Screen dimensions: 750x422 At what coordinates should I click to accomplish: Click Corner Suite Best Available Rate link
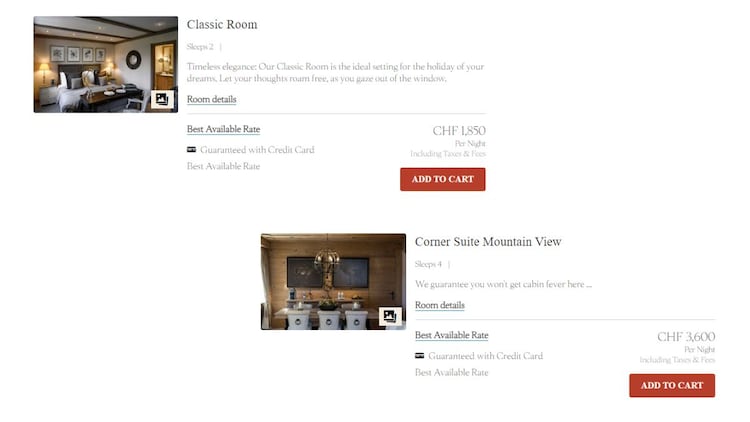coord(452,335)
